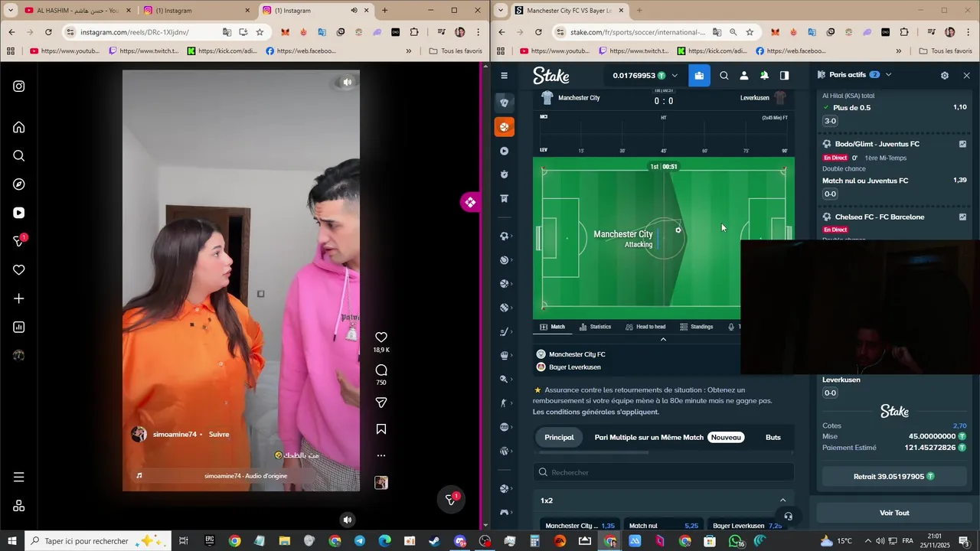Open stats icon for Chelsea FC - FC Barcelone

(962, 217)
